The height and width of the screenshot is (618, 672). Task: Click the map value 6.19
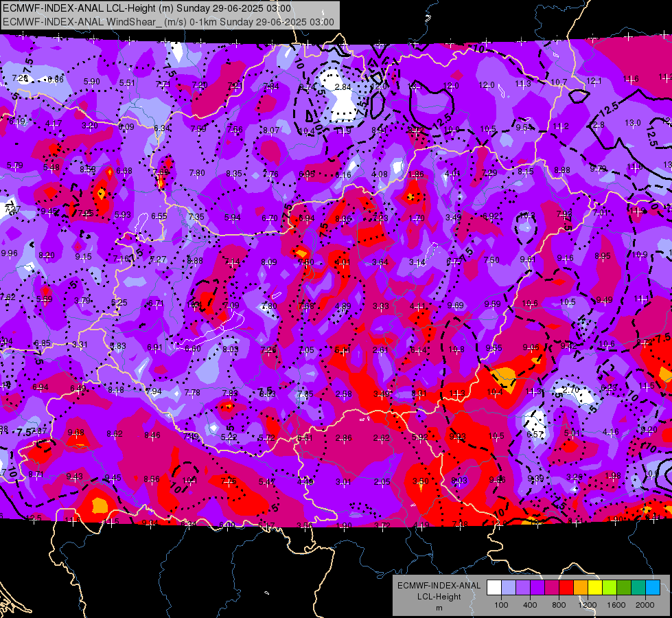coord(18,122)
